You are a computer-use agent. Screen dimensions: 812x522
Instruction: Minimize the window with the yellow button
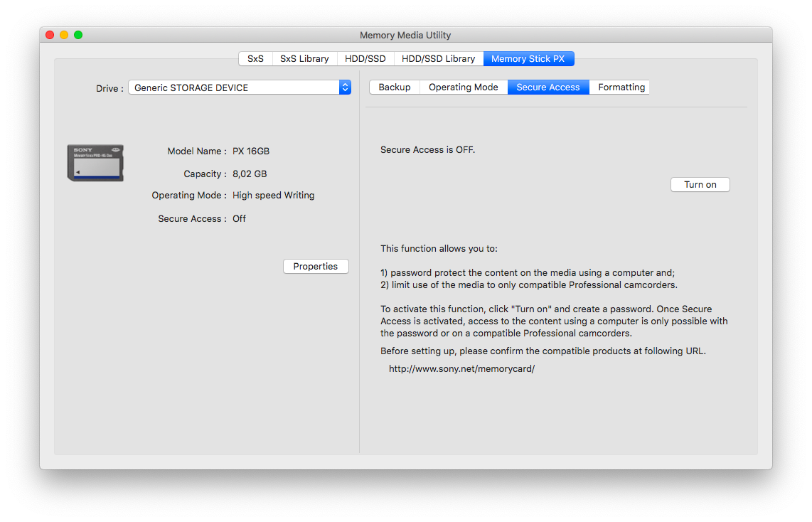(x=64, y=35)
